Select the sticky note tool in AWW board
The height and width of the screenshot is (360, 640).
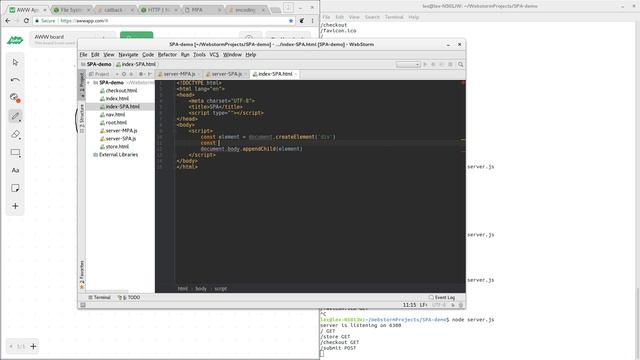coord(16,188)
